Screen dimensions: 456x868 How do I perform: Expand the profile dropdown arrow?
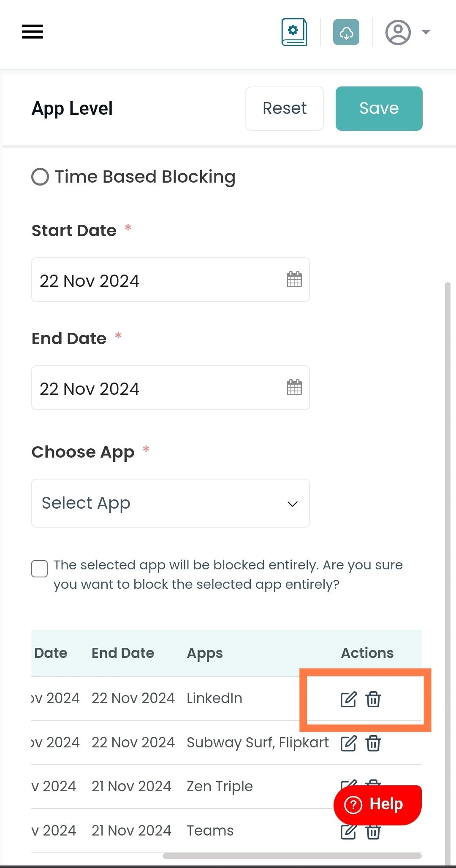[426, 32]
